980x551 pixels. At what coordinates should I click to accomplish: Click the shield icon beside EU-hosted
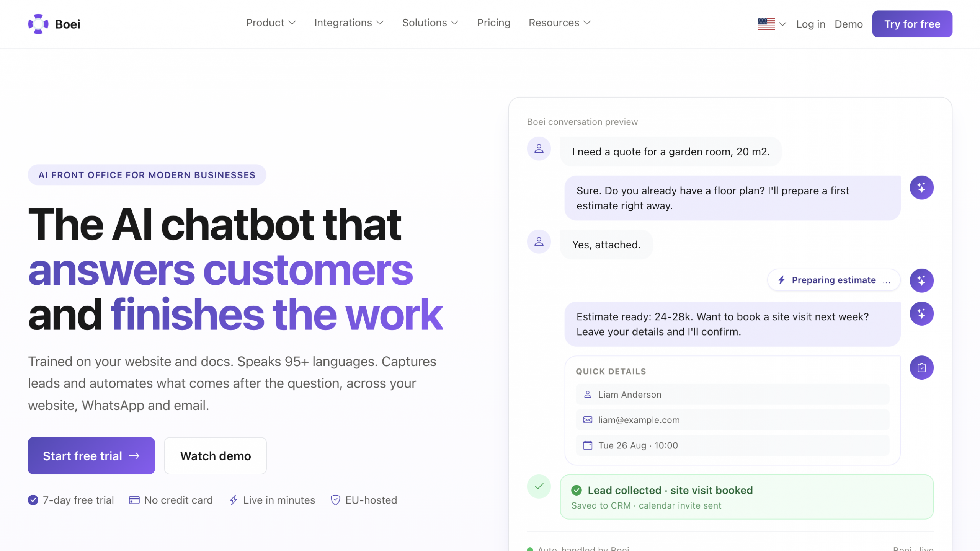pos(335,500)
